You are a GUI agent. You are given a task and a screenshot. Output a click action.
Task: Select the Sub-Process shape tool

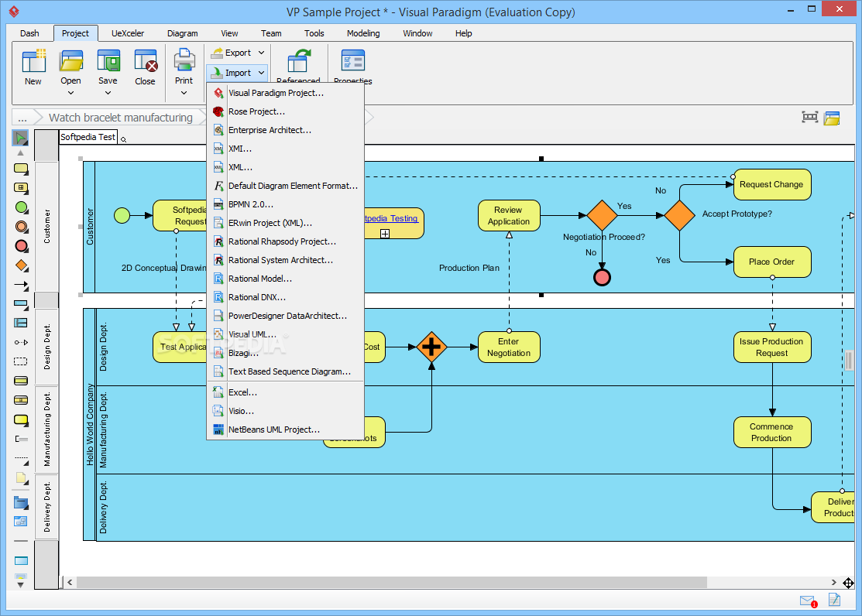(x=21, y=188)
